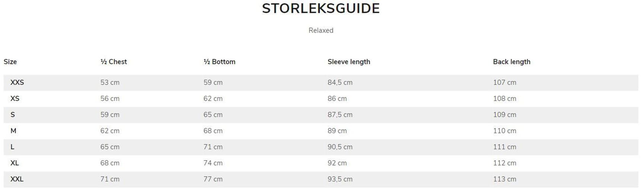This screenshot has height=190, width=644.
Task: Click the ½ Bottom column header
Action: (x=219, y=62)
